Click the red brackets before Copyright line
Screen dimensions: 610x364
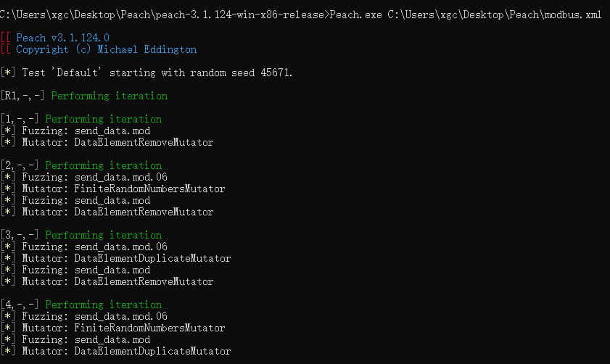5,49
